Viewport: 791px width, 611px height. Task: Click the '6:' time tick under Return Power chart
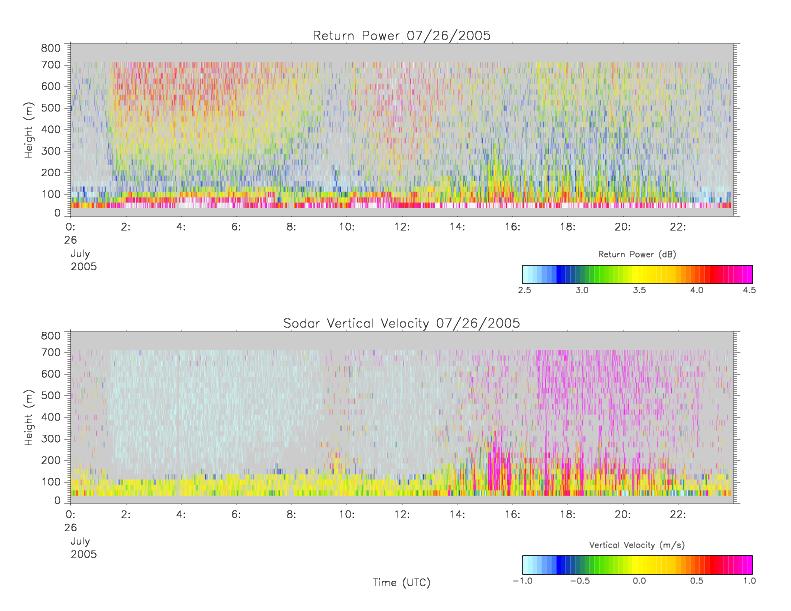(x=236, y=227)
